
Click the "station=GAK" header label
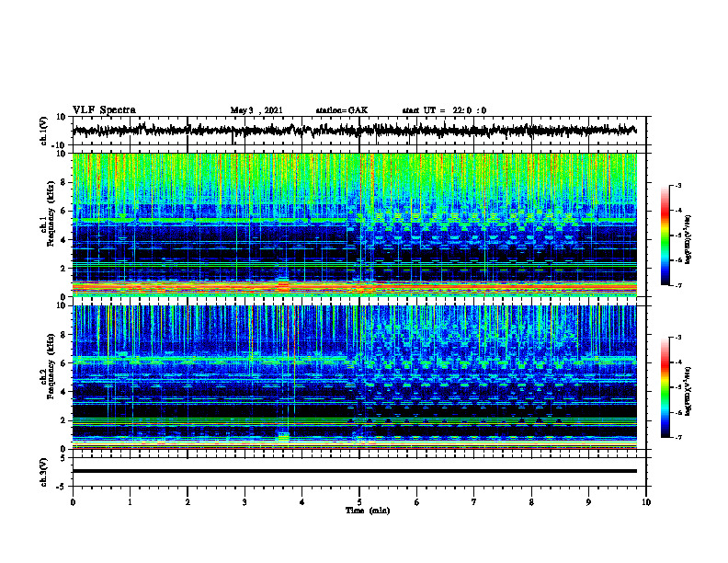coord(342,110)
